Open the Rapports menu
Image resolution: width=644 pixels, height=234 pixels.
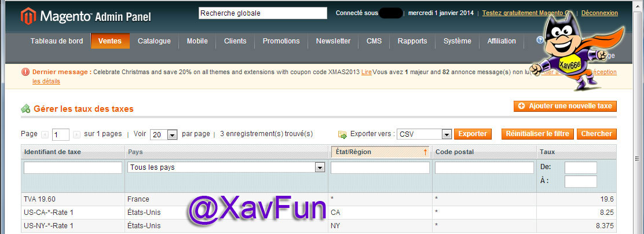[x=412, y=41]
